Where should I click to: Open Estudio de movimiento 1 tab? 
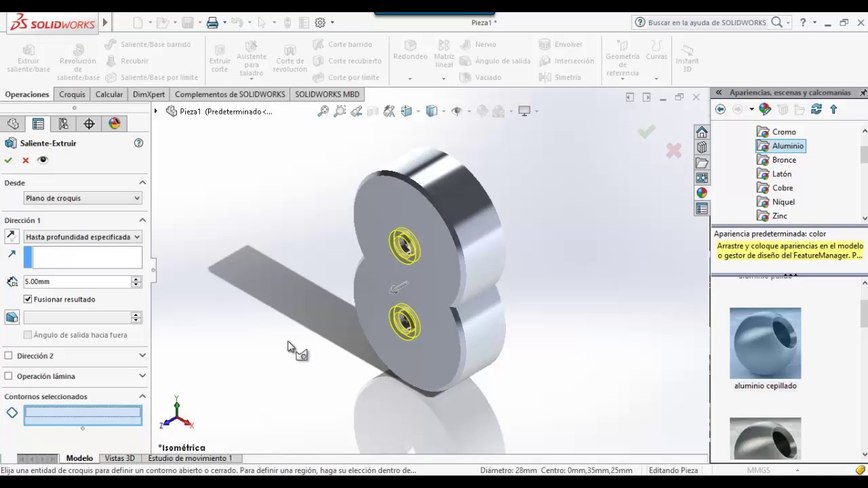click(190, 458)
